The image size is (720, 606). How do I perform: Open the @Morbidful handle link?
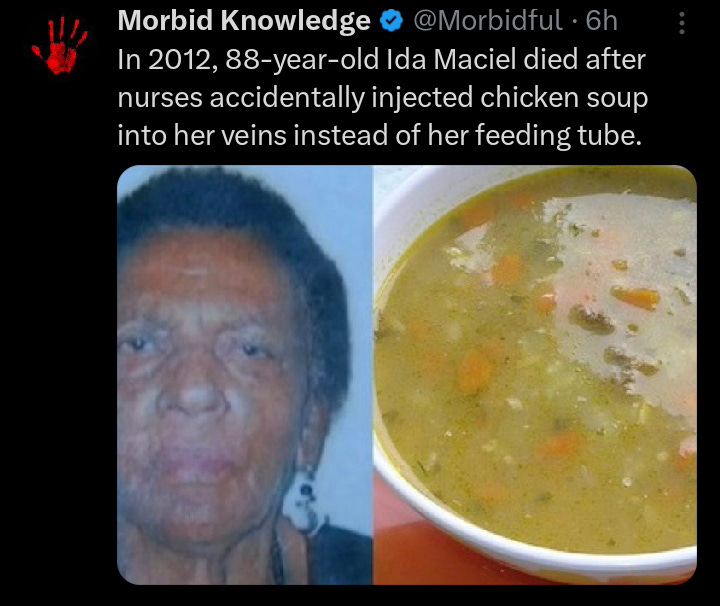point(488,21)
